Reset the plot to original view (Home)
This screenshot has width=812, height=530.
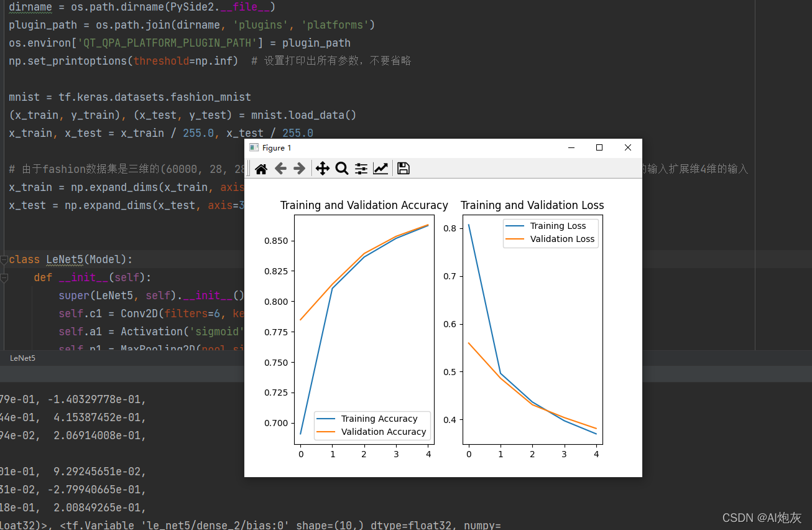point(261,169)
